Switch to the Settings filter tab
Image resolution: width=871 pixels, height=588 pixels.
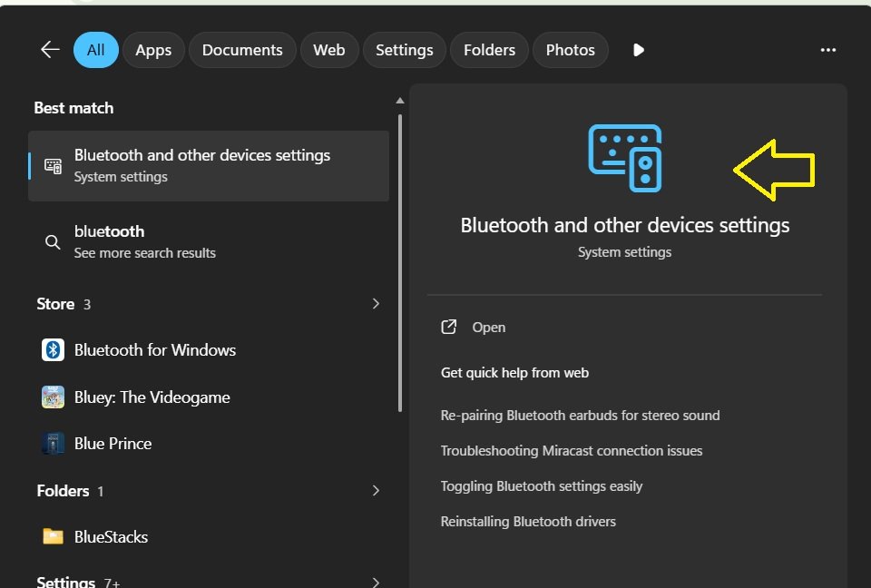point(405,50)
